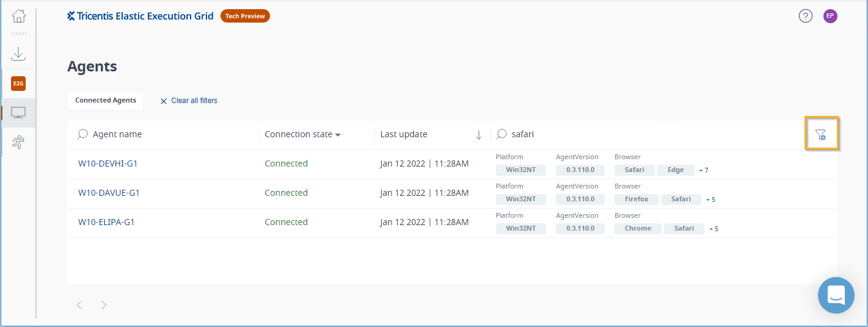The image size is (868, 327).
Task: Toggle Last update sort arrow
Action: point(479,135)
